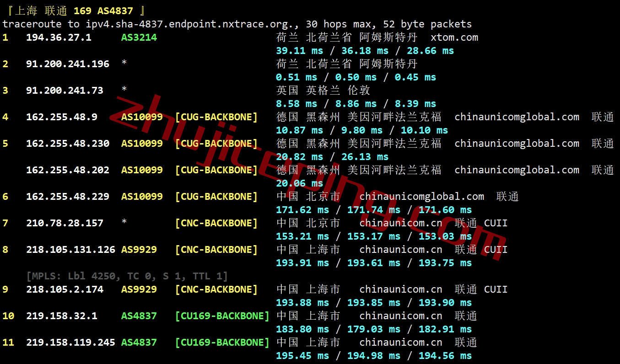Click the header title 上海 联通 169 AS4837
The height and width of the screenshot is (364, 620).
(x=77, y=11)
